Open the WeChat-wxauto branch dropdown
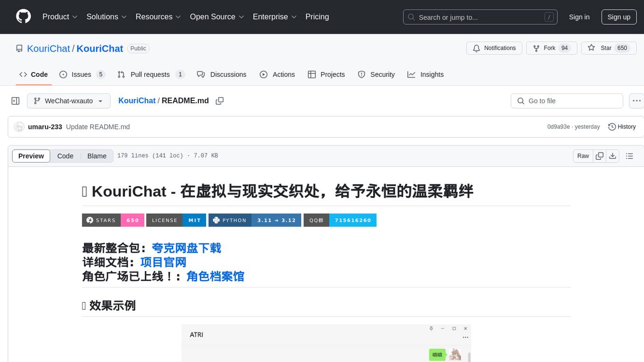This screenshot has height=362, width=644. [69, 101]
